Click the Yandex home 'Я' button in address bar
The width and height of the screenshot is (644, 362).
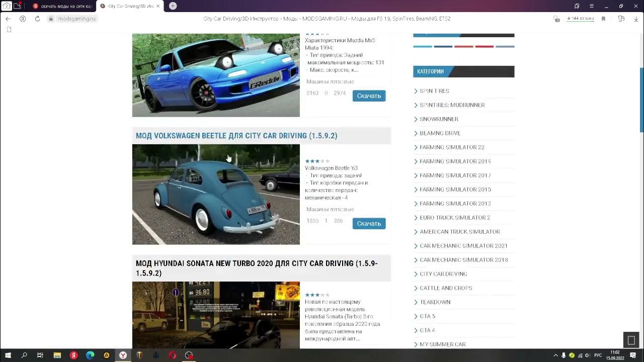coord(23,19)
